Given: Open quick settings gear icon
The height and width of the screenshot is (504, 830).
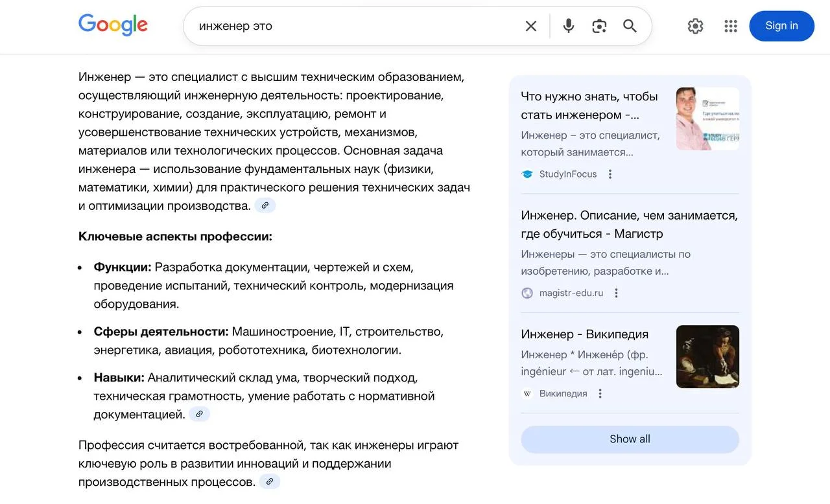Looking at the screenshot, I should click(695, 26).
